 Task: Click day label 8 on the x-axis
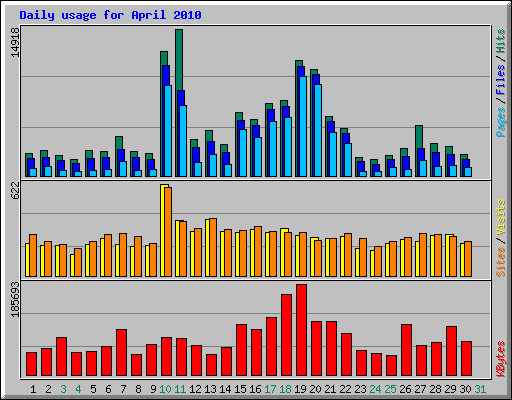[138, 389]
